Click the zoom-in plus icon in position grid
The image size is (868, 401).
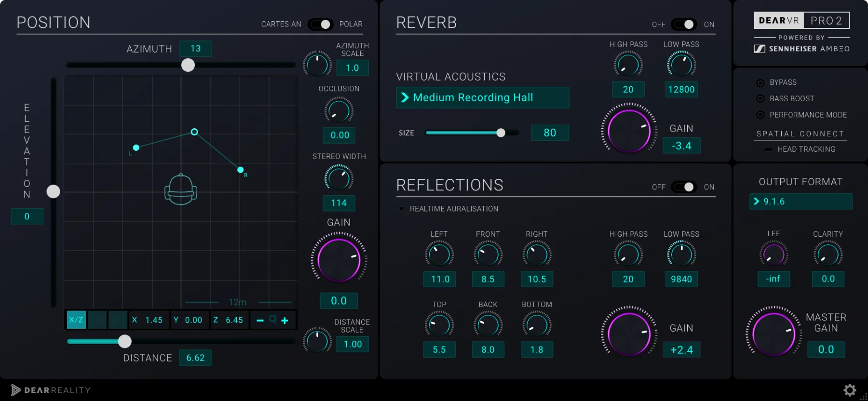pyautogui.click(x=285, y=321)
